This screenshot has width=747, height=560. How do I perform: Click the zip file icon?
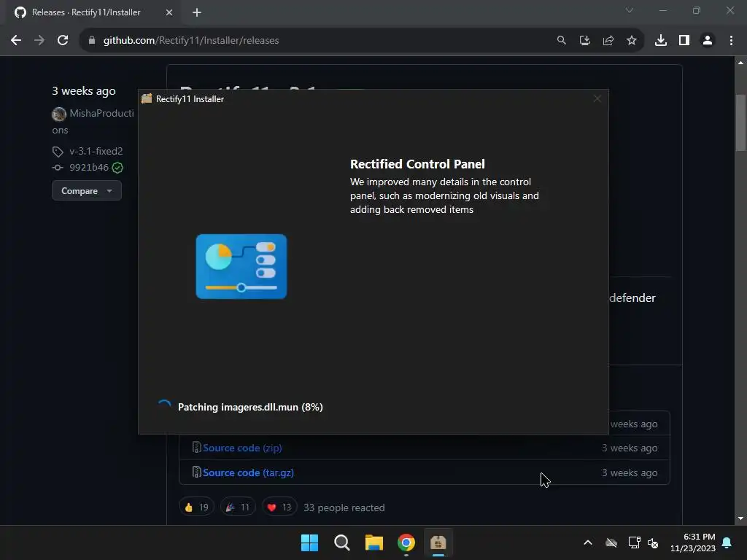pos(196,448)
